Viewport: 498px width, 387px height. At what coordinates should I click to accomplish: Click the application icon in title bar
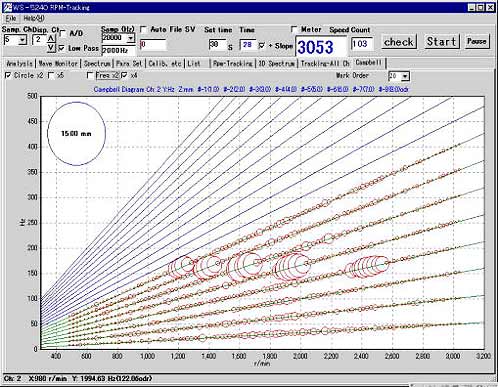pos(7,7)
